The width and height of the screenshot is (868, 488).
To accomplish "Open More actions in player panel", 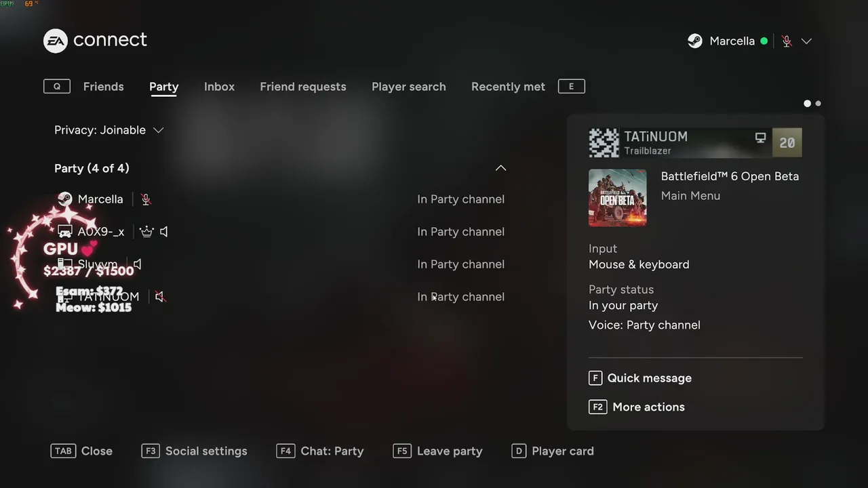I will click(637, 407).
